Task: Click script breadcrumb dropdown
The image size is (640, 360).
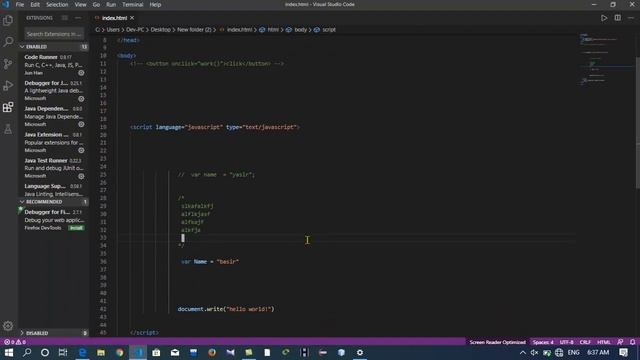Action: click(x=325, y=30)
